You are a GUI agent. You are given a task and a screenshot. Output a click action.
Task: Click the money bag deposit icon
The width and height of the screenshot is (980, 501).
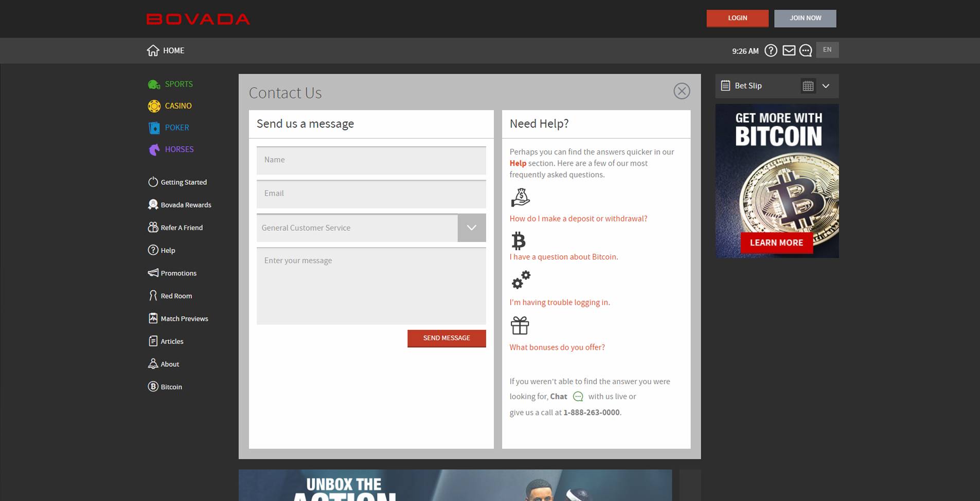pos(520,197)
